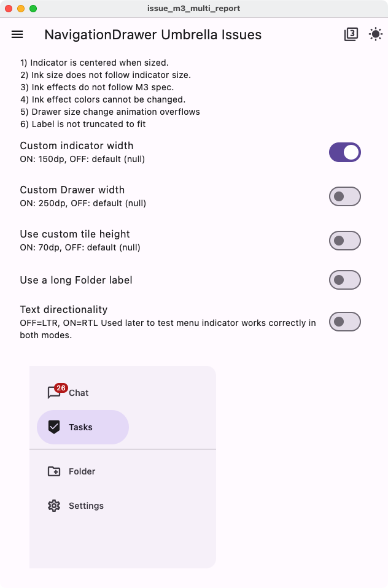Viewport: 388px width, 588px height.
Task: Select the Settings destination in the drawer
Action: point(86,506)
